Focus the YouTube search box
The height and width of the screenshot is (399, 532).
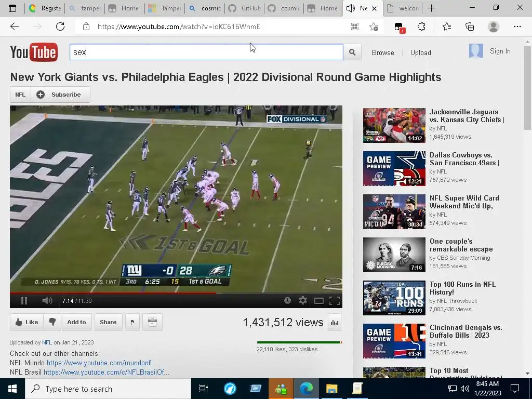coord(206,52)
